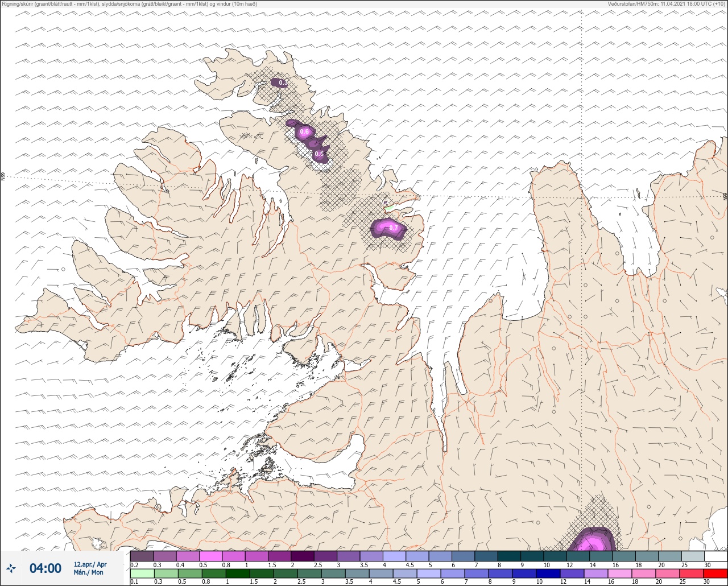Click the N99 label on the left map edge
The height and width of the screenshot is (586, 728).
pyautogui.click(x=3, y=177)
